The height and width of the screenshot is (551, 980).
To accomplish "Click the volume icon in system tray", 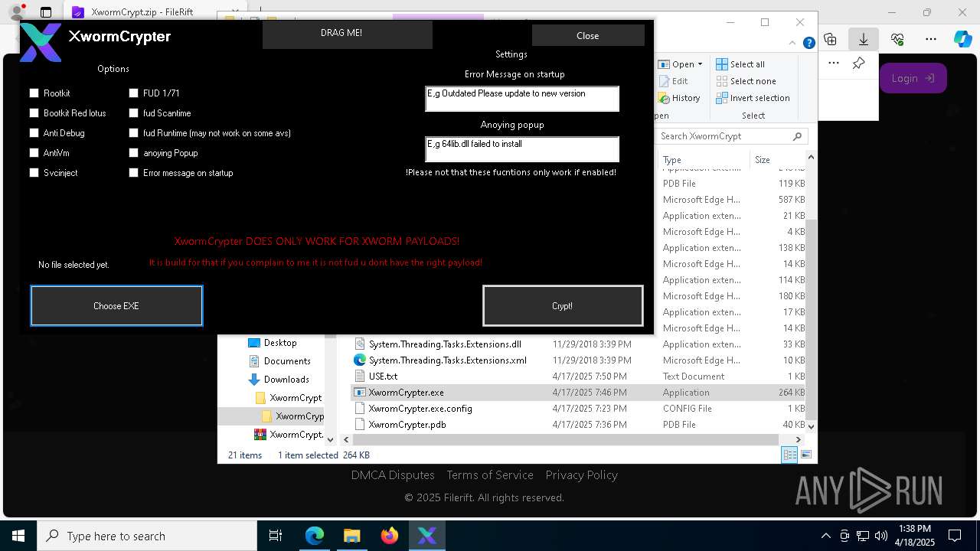I will (x=880, y=536).
